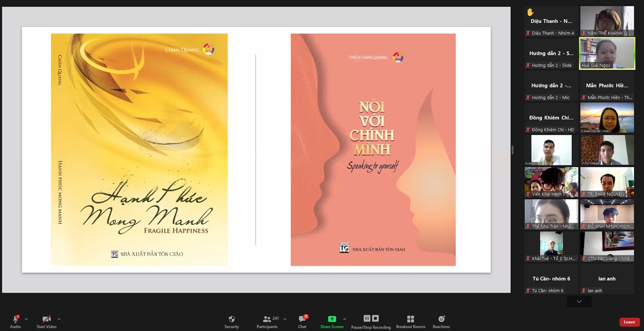Select the Mẫn Phước Hiền participant tile
This screenshot has width=644, height=331.
pyautogui.click(x=607, y=86)
